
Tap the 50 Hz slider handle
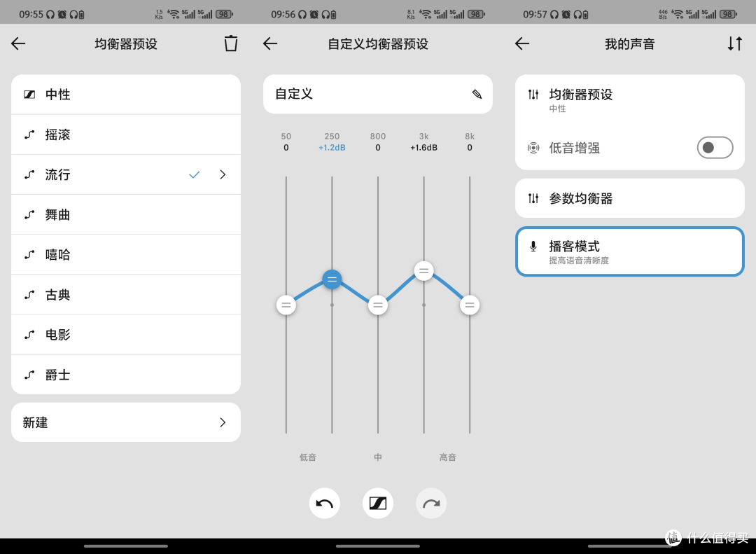(x=286, y=305)
